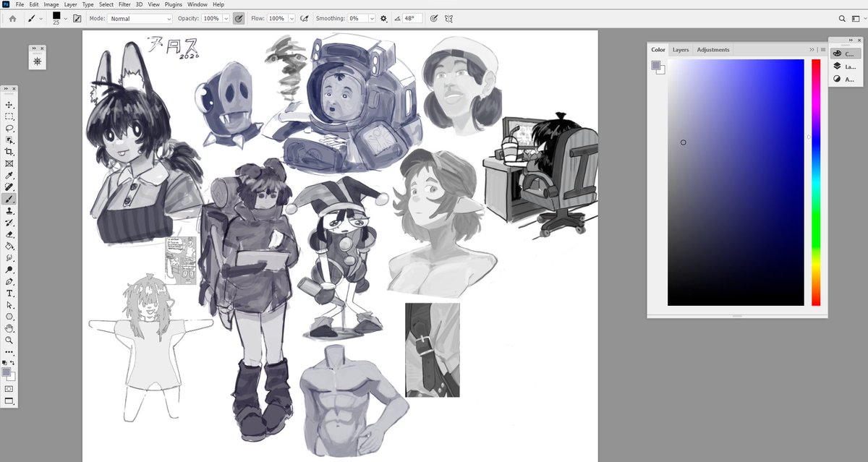
Task: Open the Filter menu
Action: [124, 4]
